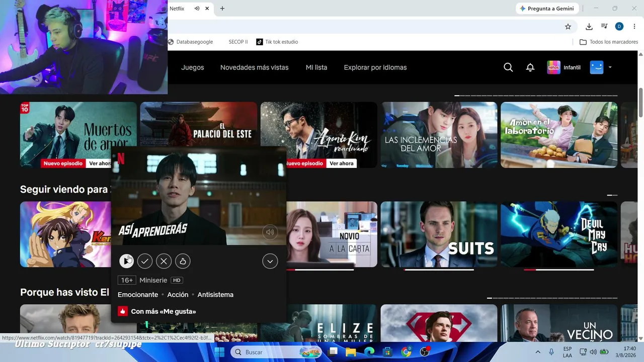Viewport: 644px width, 362px height.
Task: Click Ver ahora on Muertos de amor
Action: [100, 163]
